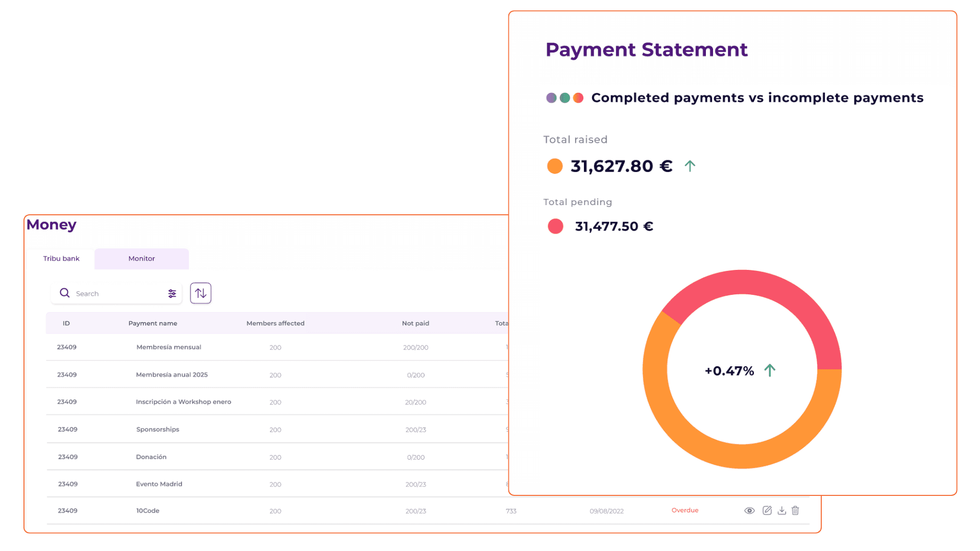980x551 pixels.
Task: Sort by Members affected column header
Action: pos(275,323)
